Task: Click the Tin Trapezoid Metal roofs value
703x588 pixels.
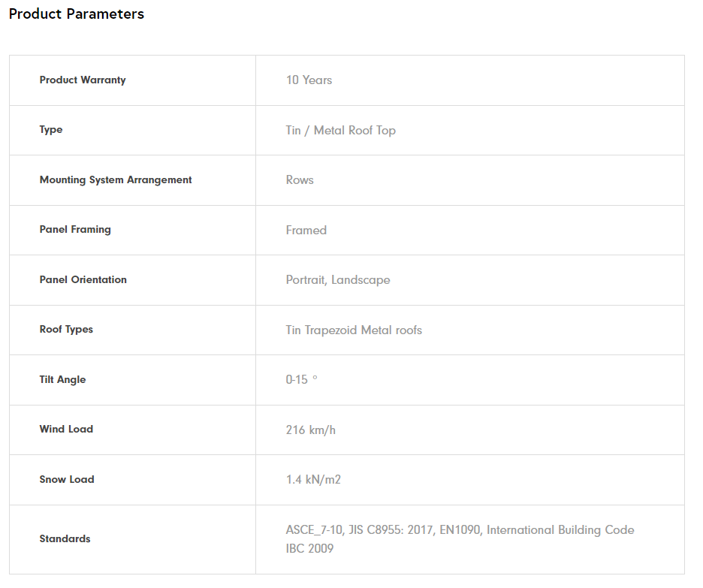Action: click(x=354, y=330)
